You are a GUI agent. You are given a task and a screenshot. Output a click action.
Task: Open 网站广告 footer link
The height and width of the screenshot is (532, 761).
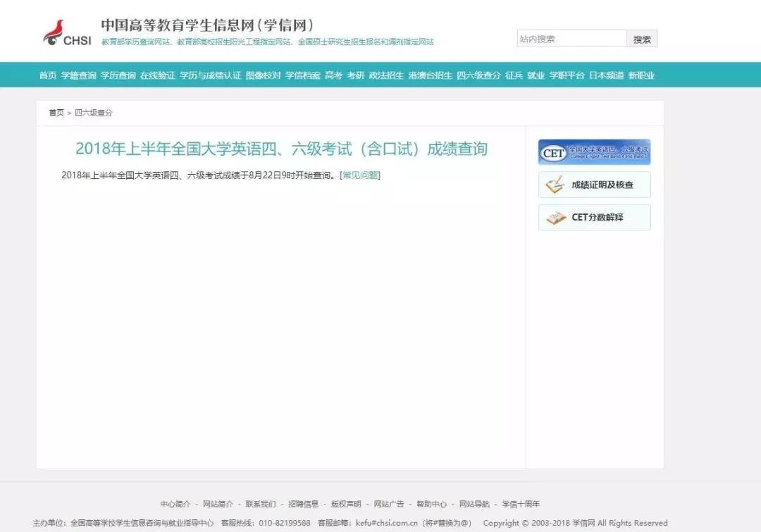389,504
